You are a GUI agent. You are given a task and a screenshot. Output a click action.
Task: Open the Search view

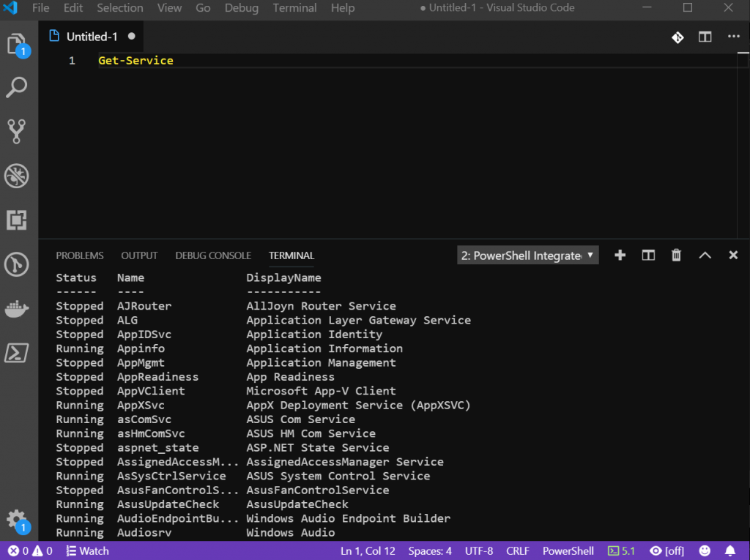point(17,88)
